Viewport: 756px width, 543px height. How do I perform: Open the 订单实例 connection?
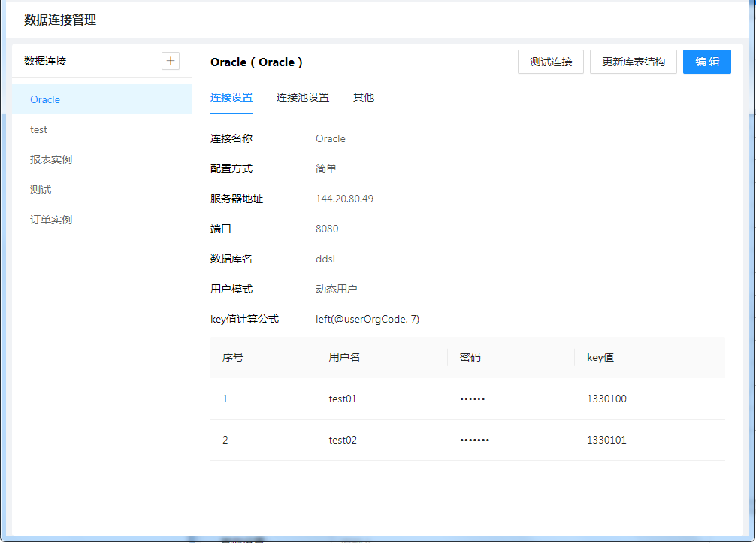51,220
